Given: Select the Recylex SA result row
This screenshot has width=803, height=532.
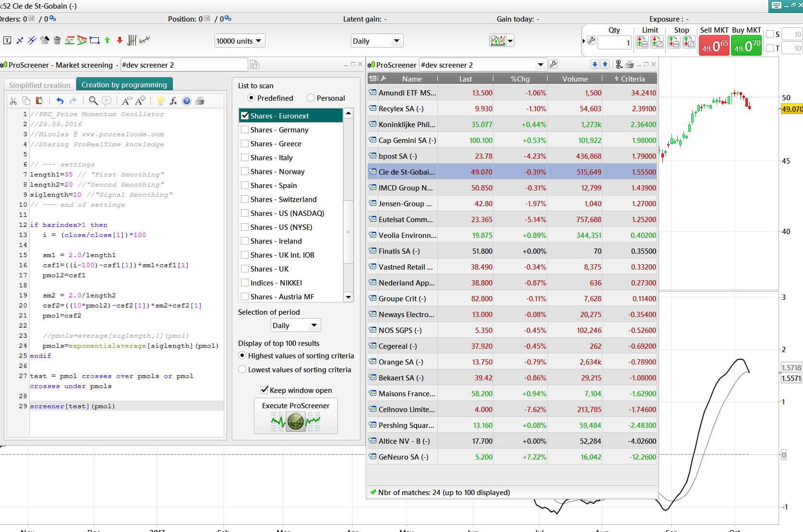Looking at the screenshot, I should tap(512, 108).
